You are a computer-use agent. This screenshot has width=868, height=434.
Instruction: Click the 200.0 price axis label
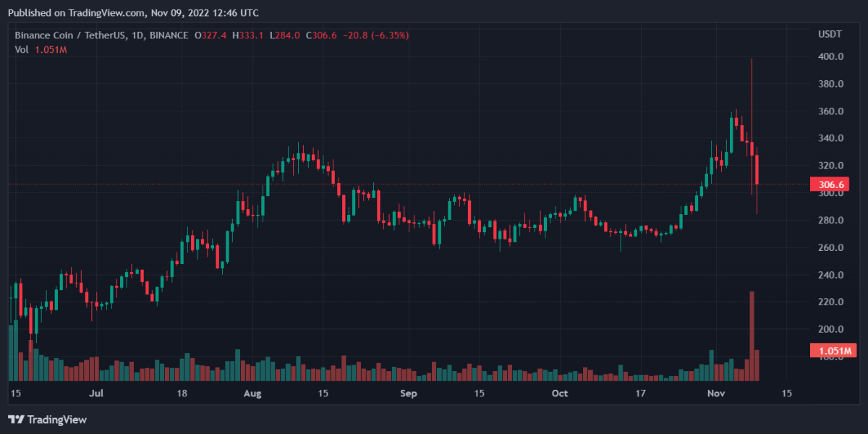(830, 329)
